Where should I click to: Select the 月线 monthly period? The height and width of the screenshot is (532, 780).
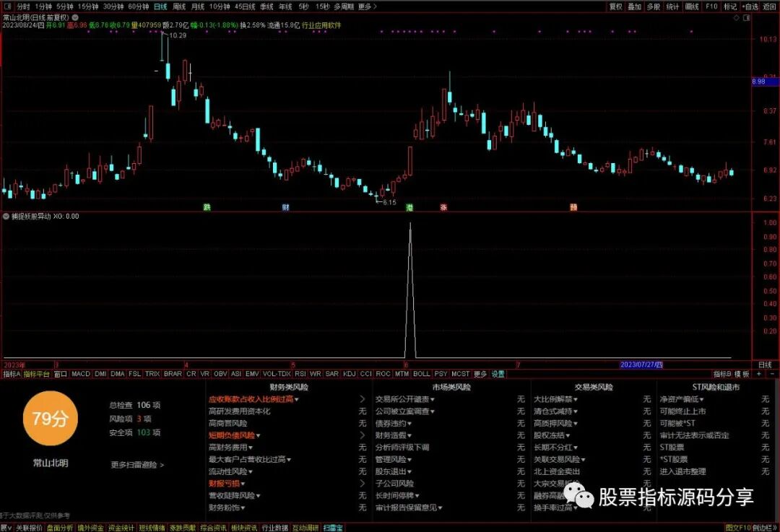pos(198,6)
